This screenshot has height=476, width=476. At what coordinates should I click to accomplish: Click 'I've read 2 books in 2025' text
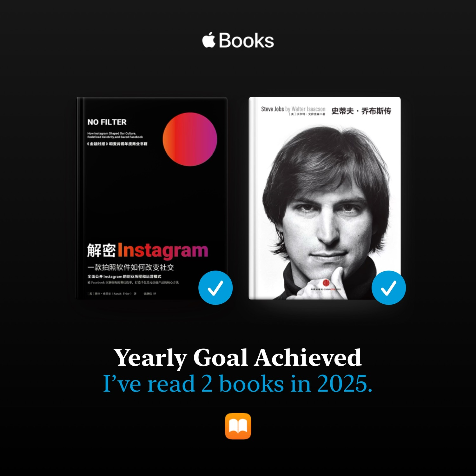point(238,384)
